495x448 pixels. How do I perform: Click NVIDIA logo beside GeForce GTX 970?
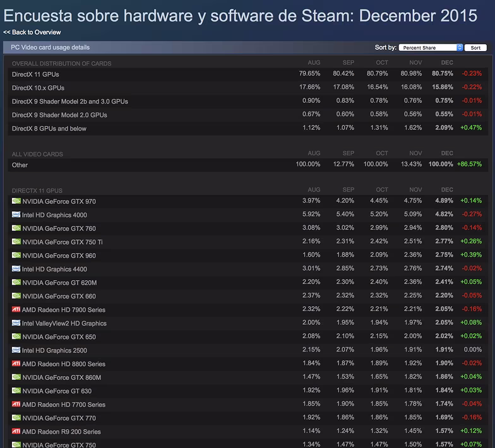click(x=16, y=201)
